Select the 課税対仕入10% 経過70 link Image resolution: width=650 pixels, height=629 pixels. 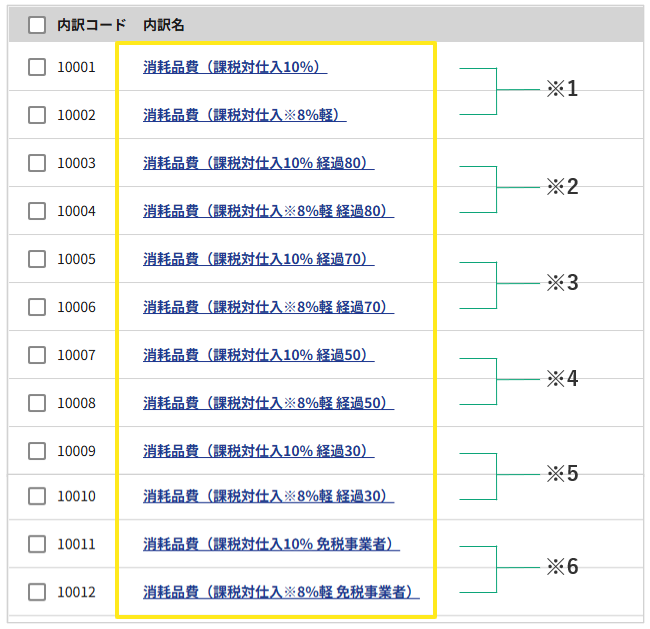[x=259, y=260]
